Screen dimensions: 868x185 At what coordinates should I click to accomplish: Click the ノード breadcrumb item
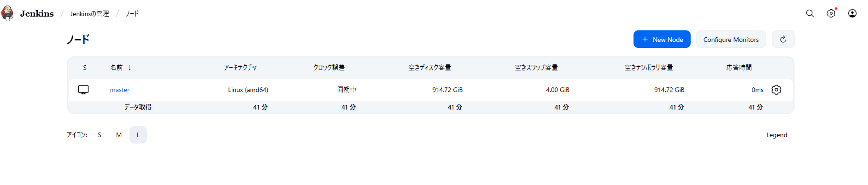132,14
